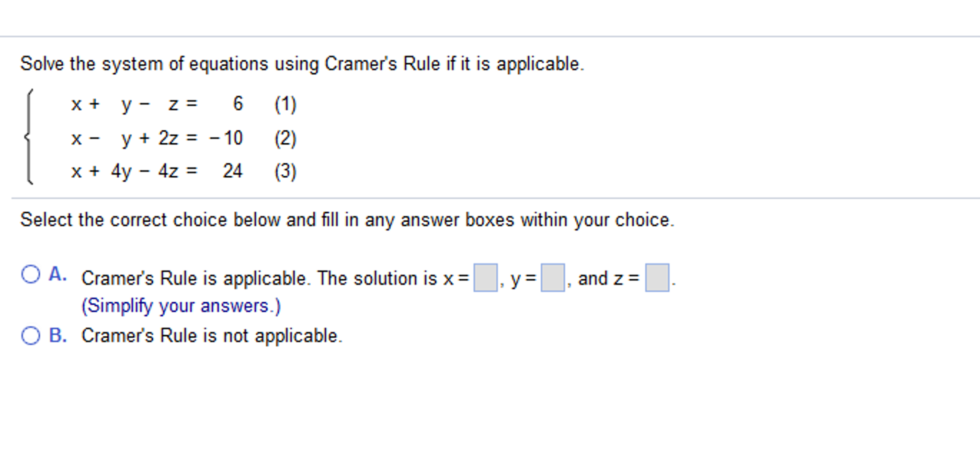Mark 'Cramer's Rule is applicable' option
This screenshot has width=980, height=468.
pos(31,274)
